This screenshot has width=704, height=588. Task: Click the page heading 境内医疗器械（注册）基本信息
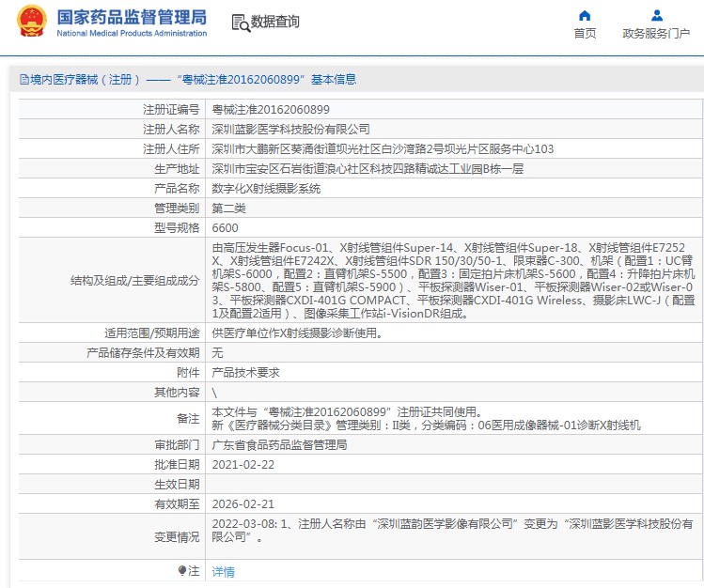[x=193, y=80]
